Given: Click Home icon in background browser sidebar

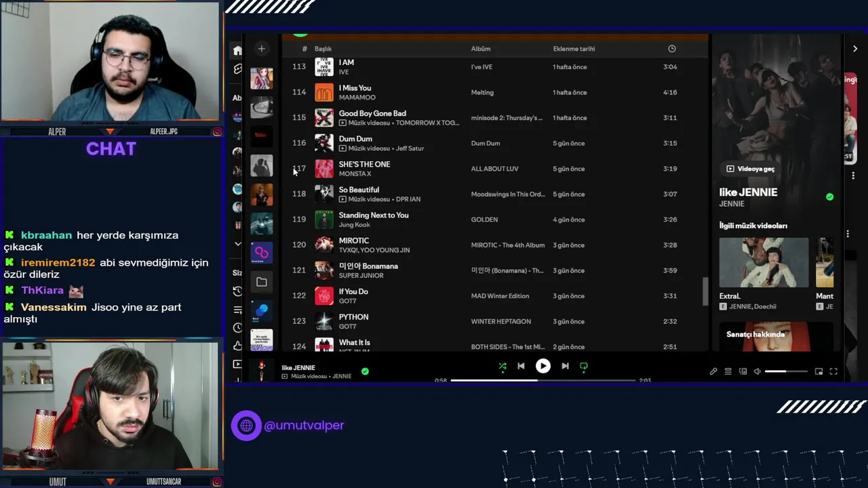Looking at the screenshot, I should 237,51.
